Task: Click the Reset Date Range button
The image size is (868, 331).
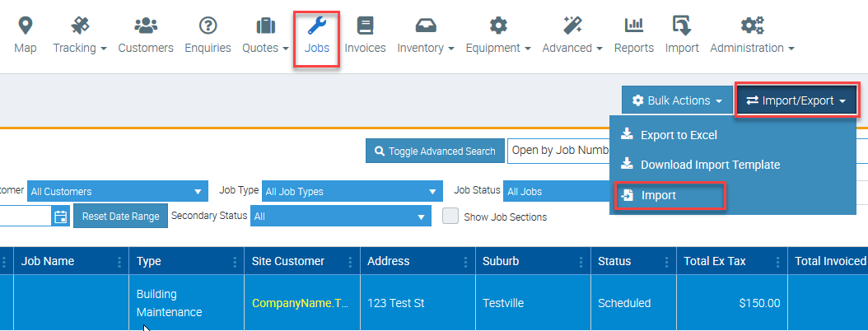Action: pyautogui.click(x=121, y=217)
